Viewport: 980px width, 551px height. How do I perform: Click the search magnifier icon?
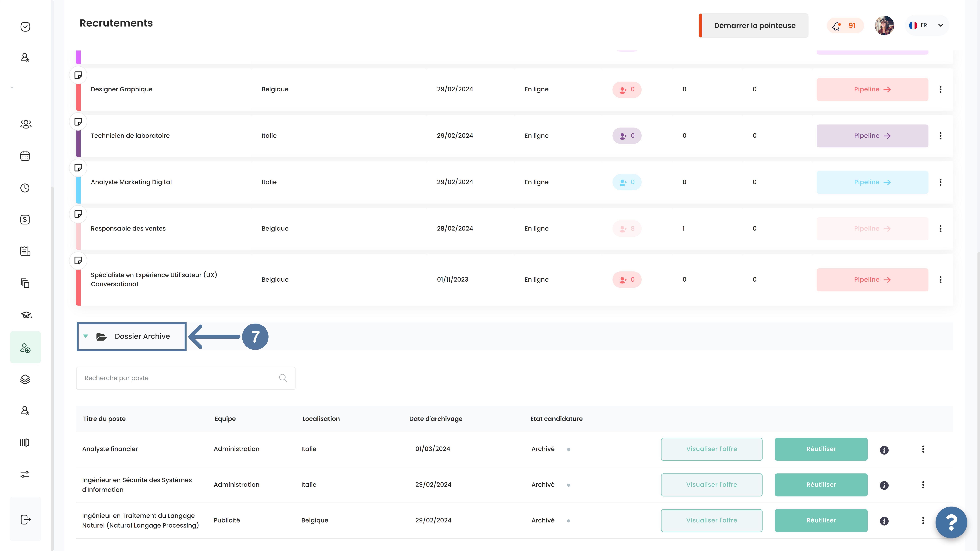tap(283, 378)
